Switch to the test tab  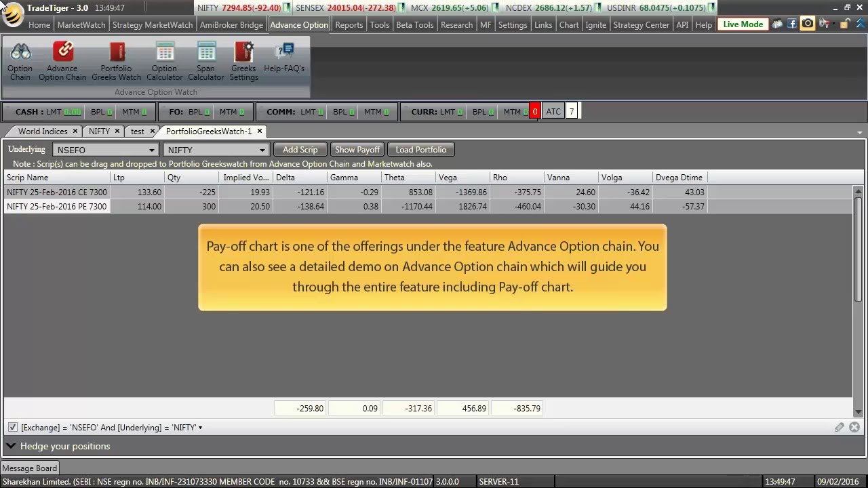point(138,131)
